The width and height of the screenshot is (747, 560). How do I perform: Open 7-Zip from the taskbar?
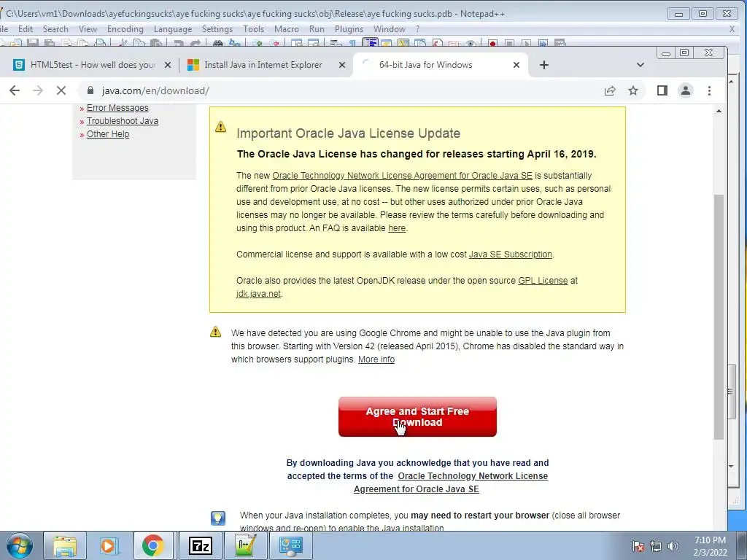click(200, 545)
